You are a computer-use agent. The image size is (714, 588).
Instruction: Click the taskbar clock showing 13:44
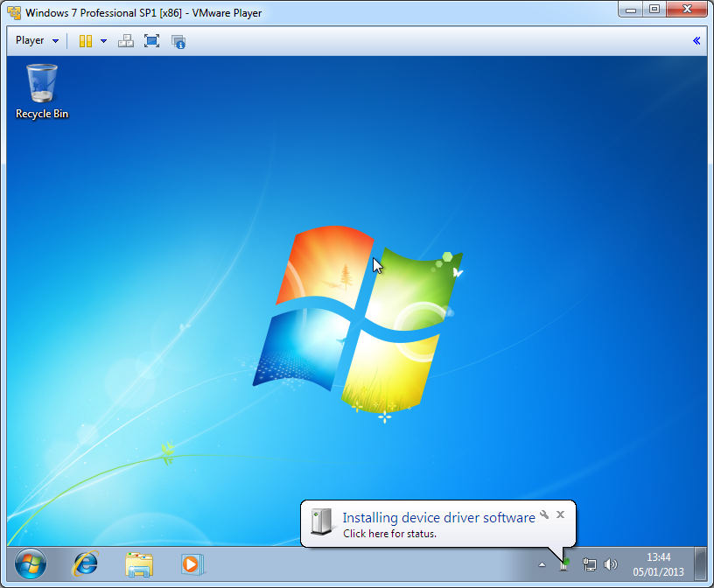(x=658, y=564)
